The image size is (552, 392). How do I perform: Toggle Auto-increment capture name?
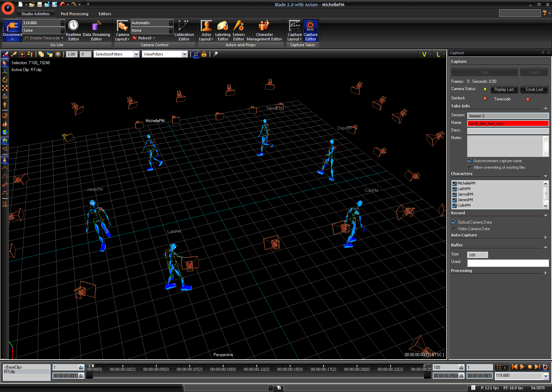(470, 161)
